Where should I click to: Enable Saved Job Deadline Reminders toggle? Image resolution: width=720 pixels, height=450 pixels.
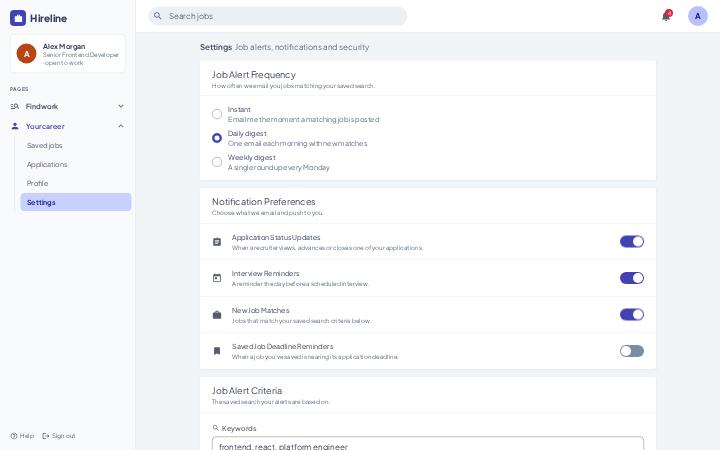(632, 351)
